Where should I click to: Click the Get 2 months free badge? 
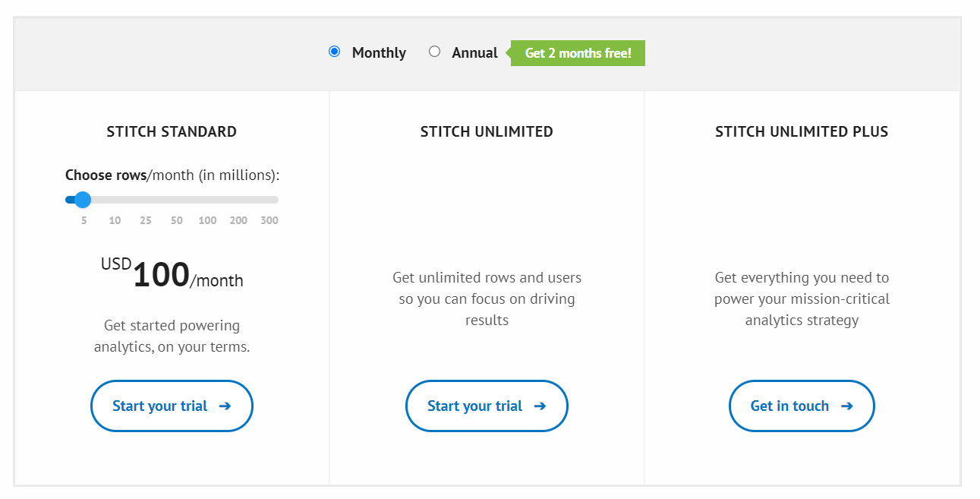[578, 52]
